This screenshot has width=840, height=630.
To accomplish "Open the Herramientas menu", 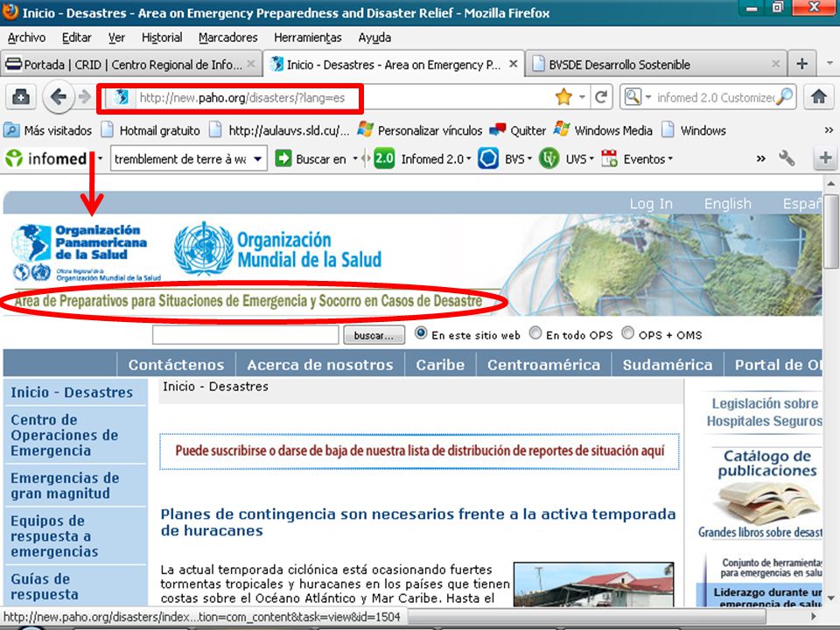I will pyautogui.click(x=307, y=38).
